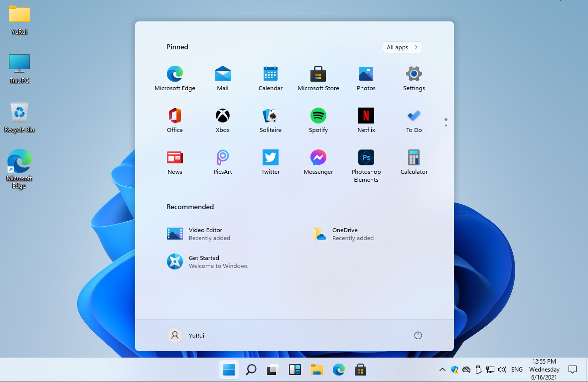Open the To Do app
The width and height of the screenshot is (588, 382).
[414, 121]
